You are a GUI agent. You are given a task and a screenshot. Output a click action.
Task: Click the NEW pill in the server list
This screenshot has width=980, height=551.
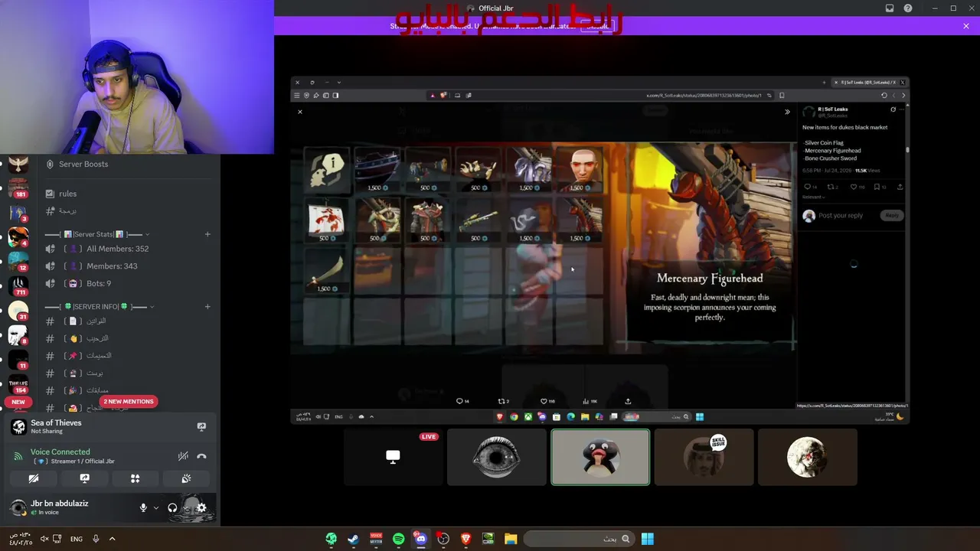coord(18,402)
